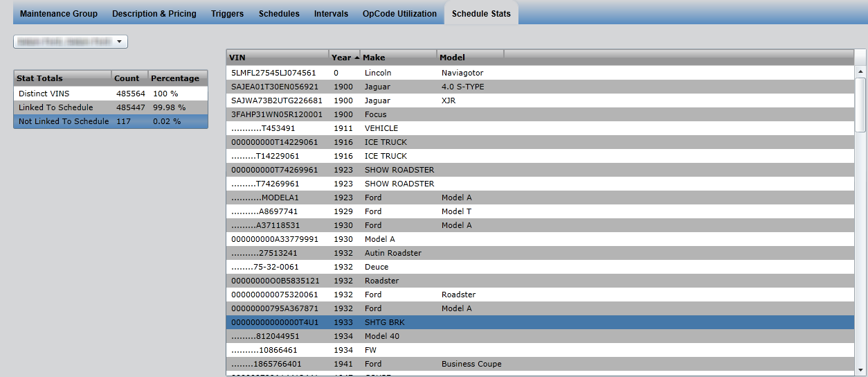The width and height of the screenshot is (868, 377).
Task: Click Year column sort arrow
Action: (x=356, y=58)
